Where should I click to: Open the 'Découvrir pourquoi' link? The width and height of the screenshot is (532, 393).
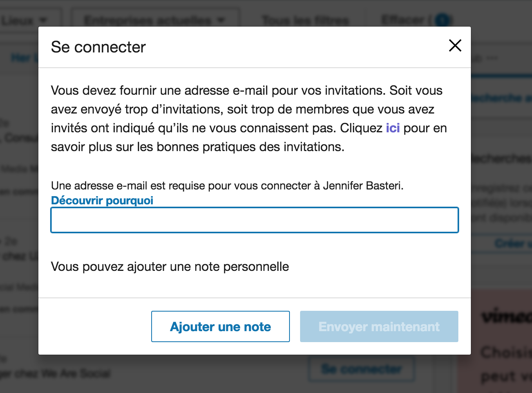click(102, 200)
